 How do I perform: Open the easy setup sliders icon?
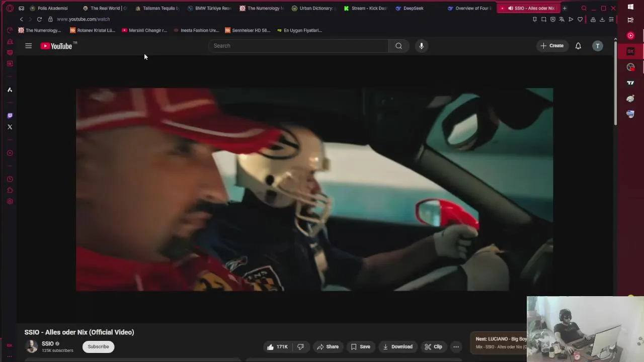tap(611, 19)
